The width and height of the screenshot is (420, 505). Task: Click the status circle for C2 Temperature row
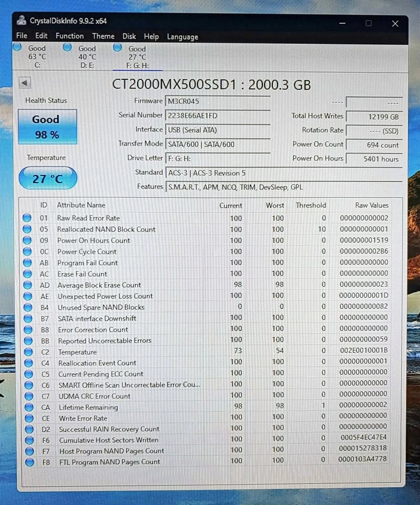(x=28, y=352)
